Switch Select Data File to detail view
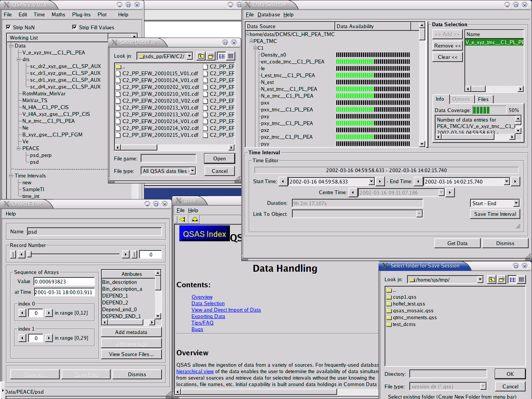This screenshot has height=399, width=532. 231,56
